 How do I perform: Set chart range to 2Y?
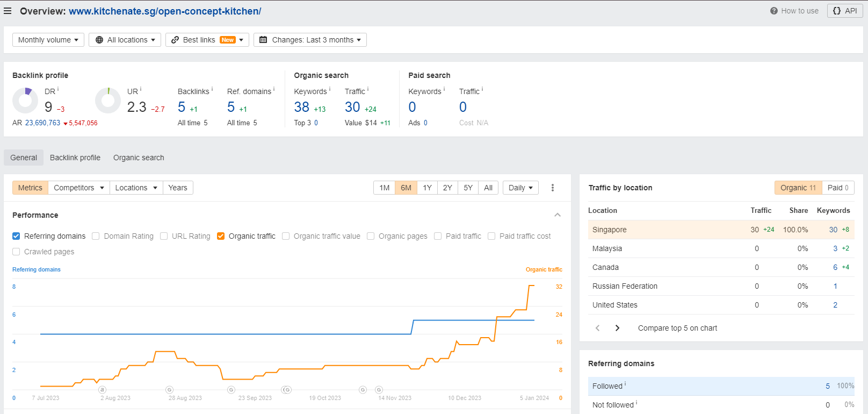pyautogui.click(x=447, y=188)
